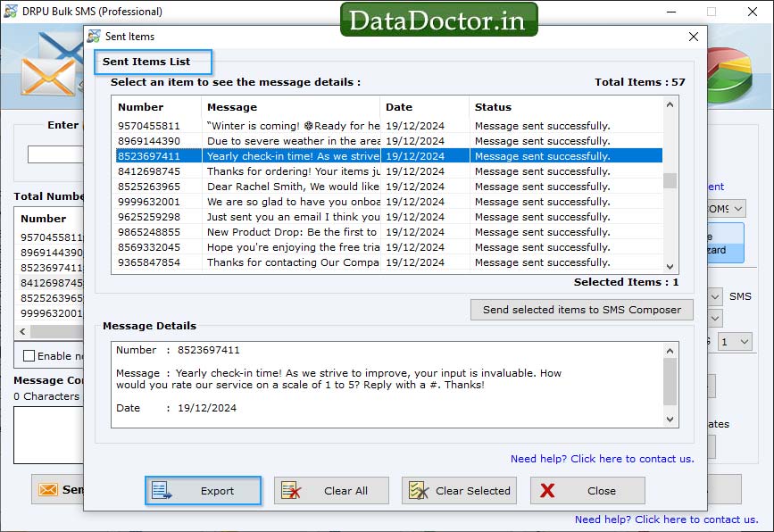Select the row with number 8969144390 in Sent Items
Screen dimensions: 774x532
pyautogui.click(x=389, y=141)
